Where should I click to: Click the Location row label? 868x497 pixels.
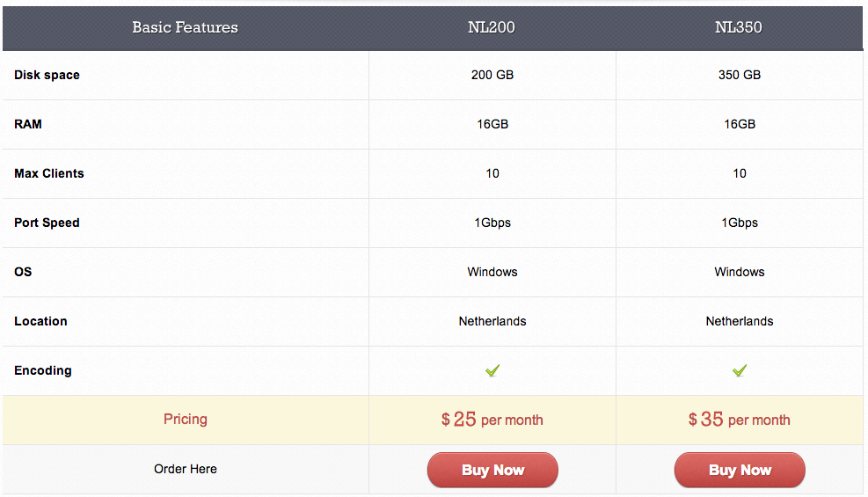pos(40,321)
